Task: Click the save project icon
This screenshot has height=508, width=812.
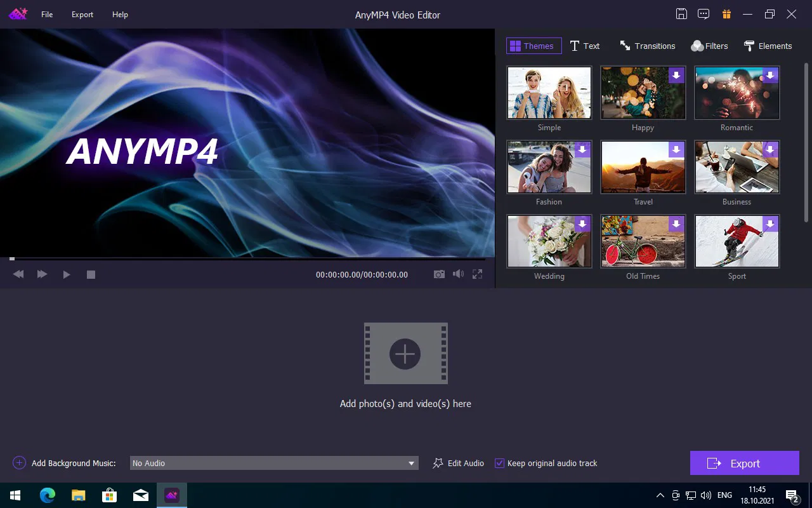Action: (x=681, y=14)
